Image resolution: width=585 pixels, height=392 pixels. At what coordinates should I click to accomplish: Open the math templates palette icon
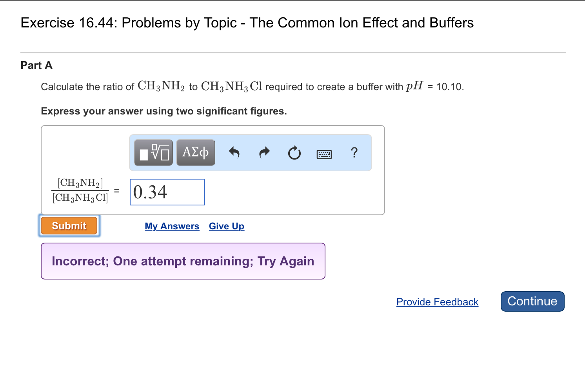click(153, 152)
